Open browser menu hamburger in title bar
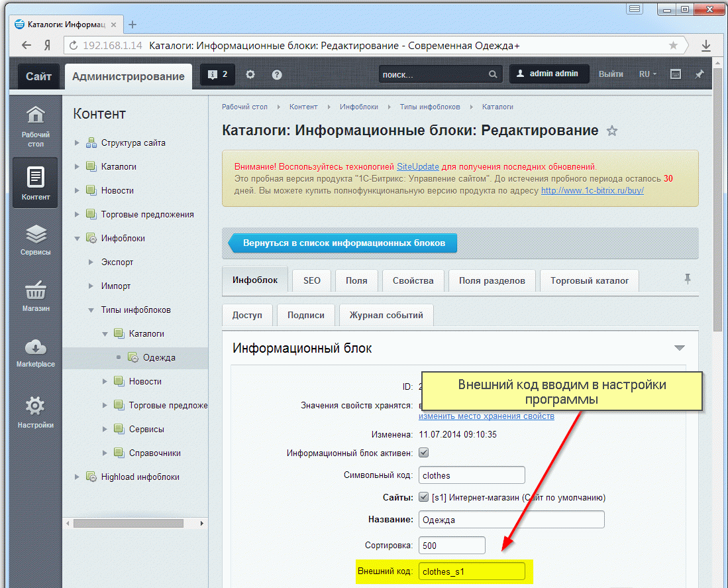This screenshot has width=728, height=588. click(x=634, y=9)
